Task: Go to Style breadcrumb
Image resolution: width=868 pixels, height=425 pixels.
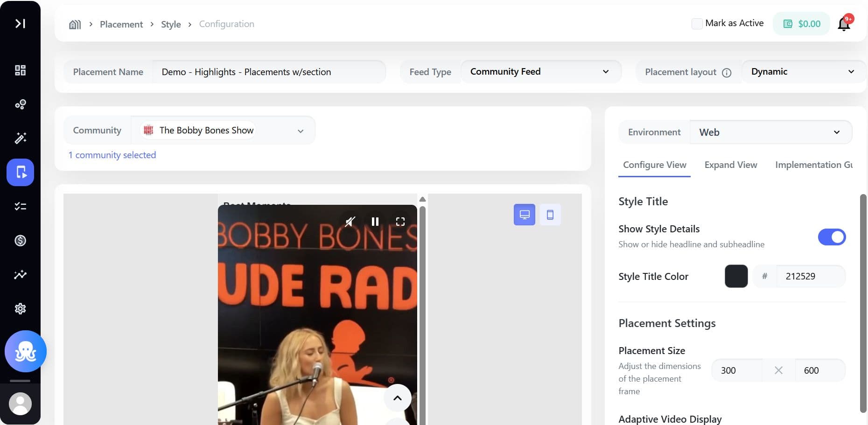Action: (x=171, y=24)
